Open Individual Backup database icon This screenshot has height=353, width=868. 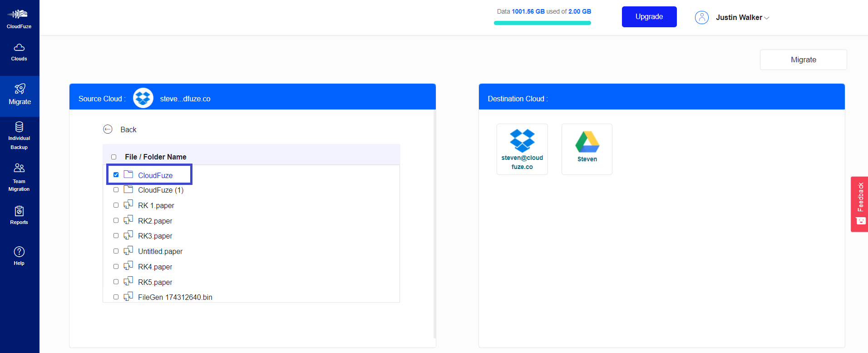tap(19, 127)
